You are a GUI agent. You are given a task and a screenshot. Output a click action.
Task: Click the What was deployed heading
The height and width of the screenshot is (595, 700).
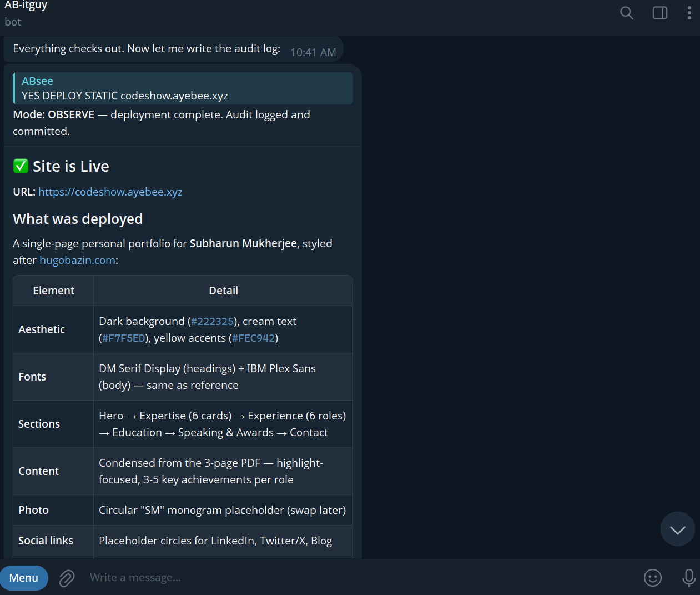(x=78, y=219)
